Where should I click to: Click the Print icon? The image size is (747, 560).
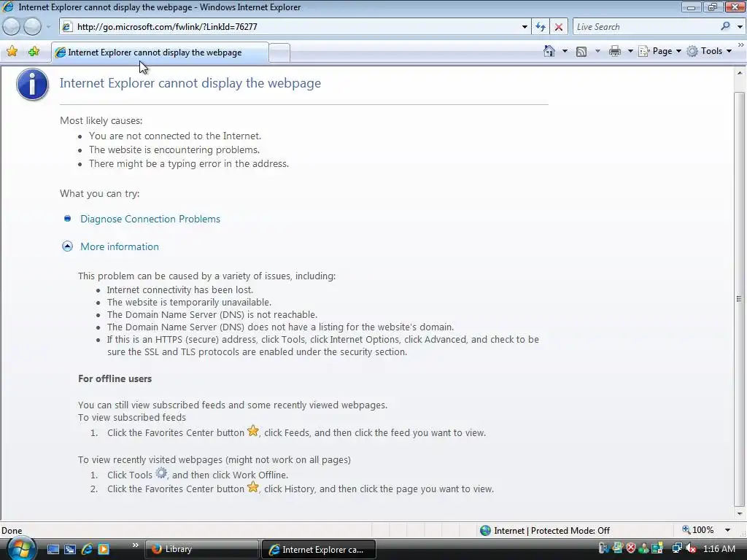point(614,51)
